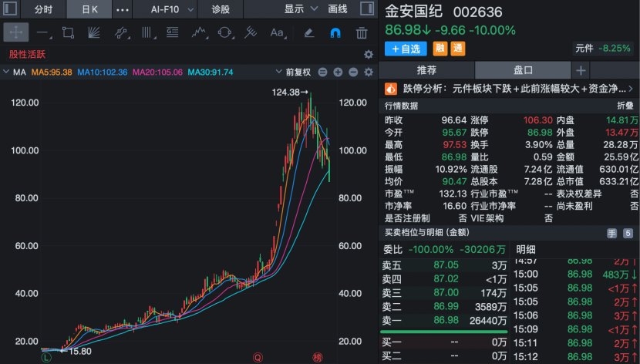
Task: Click the 卖五 87.05 order book row
Action: tap(444, 265)
